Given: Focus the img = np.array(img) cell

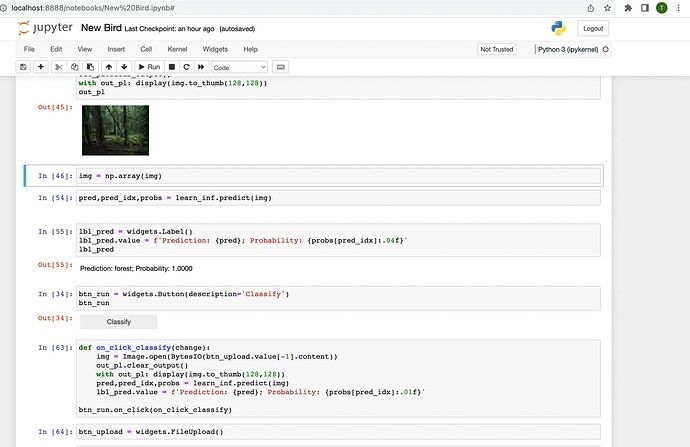Looking at the screenshot, I should point(338,176).
